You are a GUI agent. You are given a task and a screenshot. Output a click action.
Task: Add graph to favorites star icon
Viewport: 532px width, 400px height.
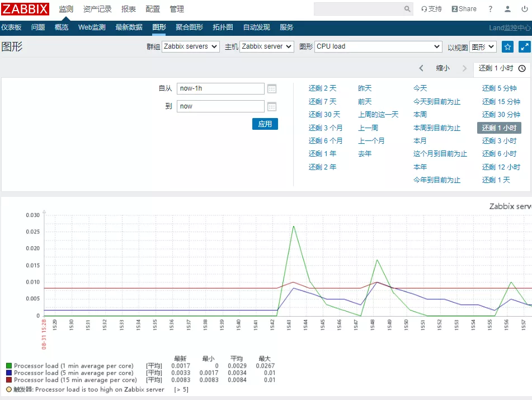point(507,47)
